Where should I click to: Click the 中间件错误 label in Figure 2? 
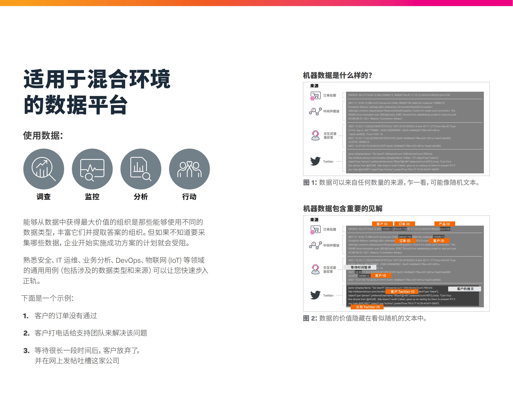coord(331,245)
